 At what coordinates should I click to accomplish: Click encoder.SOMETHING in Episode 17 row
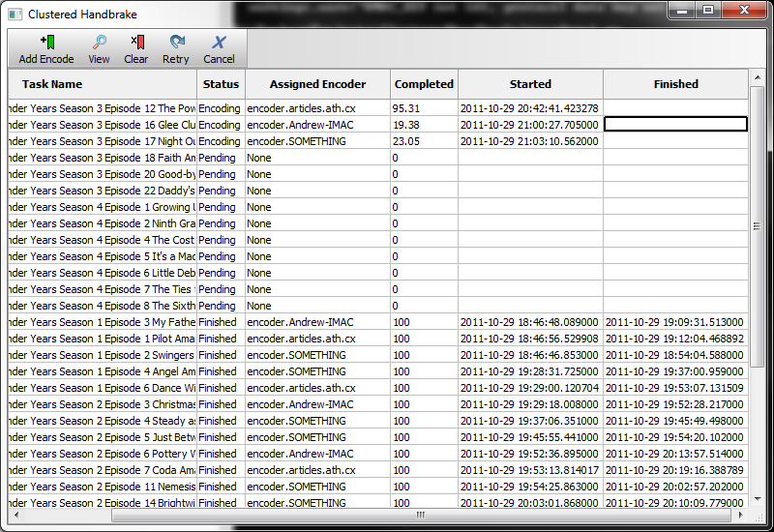click(x=296, y=141)
